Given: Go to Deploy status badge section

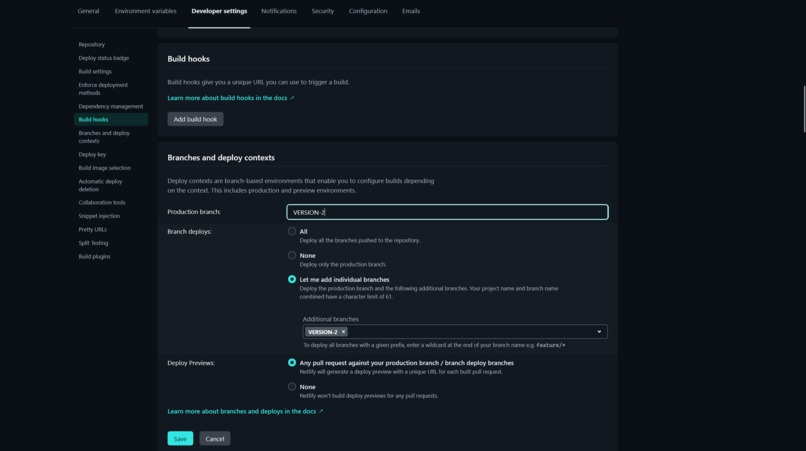Looking at the screenshot, I should click(104, 58).
